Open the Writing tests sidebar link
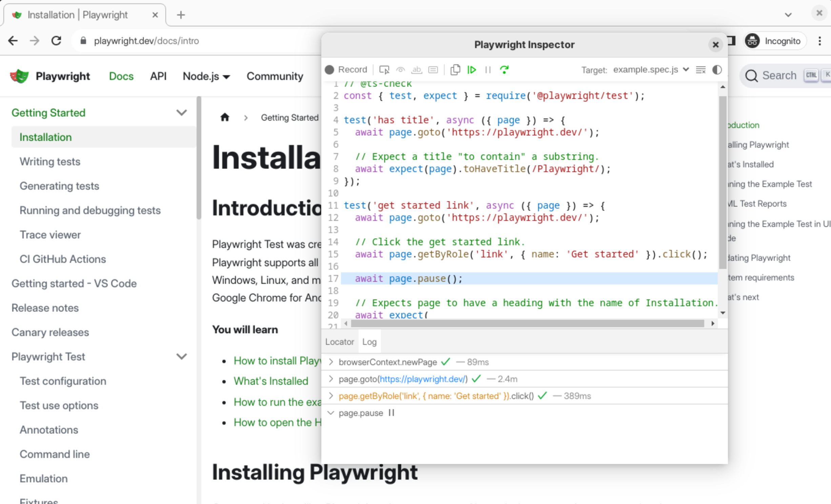This screenshot has height=504, width=831. (50, 162)
